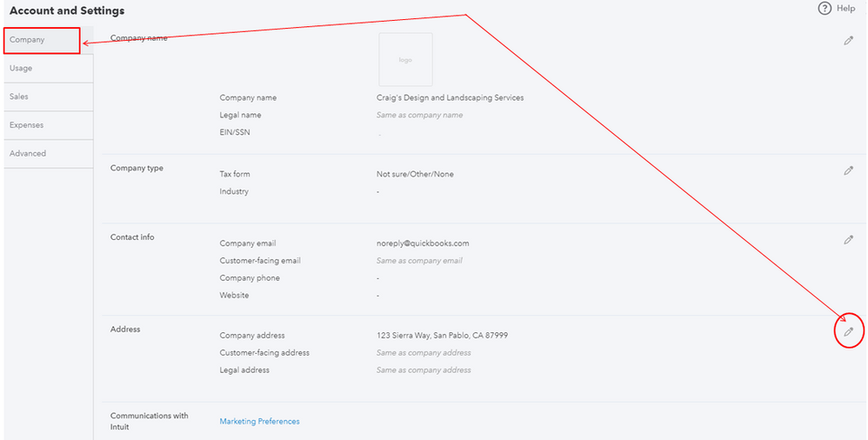Screen dimensions: 868x440
Task: Click Craig's Design and Landscaping Services name
Action: (450, 98)
